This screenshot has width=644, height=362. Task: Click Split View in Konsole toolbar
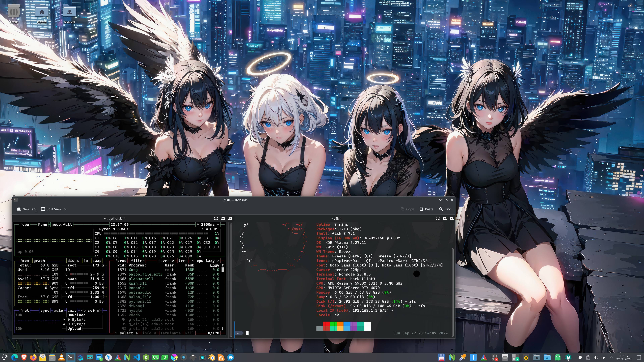[x=51, y=209]
